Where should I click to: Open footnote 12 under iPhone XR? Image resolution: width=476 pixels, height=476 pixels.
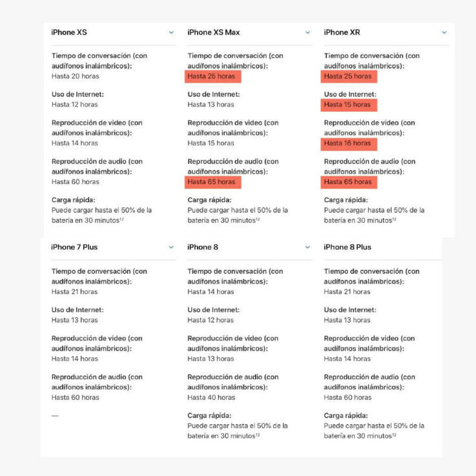point(394,220)
